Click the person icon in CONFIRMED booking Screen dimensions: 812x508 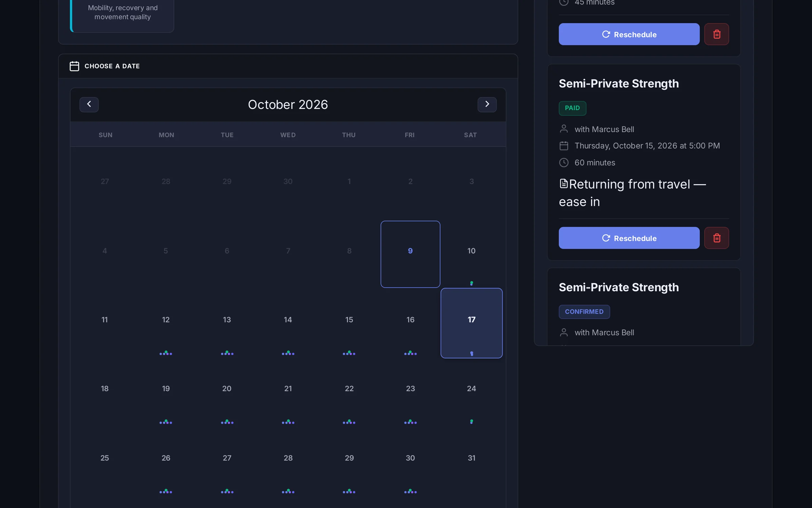[x=564, y=332]
